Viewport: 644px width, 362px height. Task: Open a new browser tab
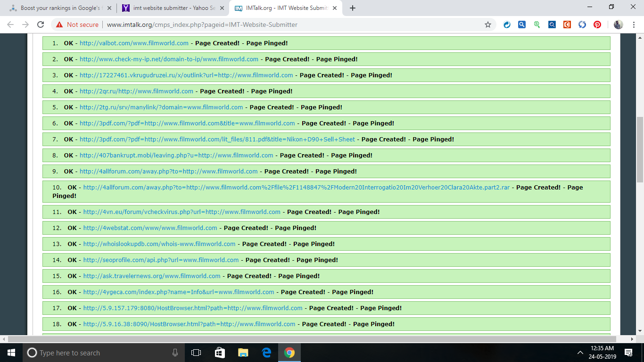point(353,8)
